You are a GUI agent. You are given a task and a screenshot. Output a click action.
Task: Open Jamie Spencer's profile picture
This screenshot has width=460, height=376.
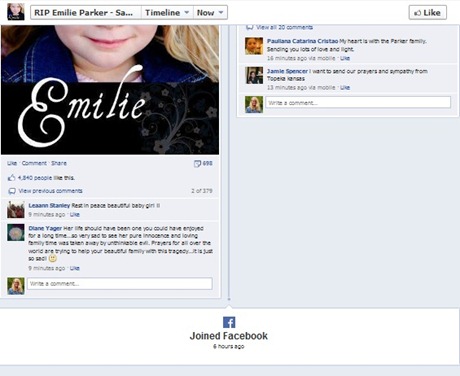click(254, 75)
